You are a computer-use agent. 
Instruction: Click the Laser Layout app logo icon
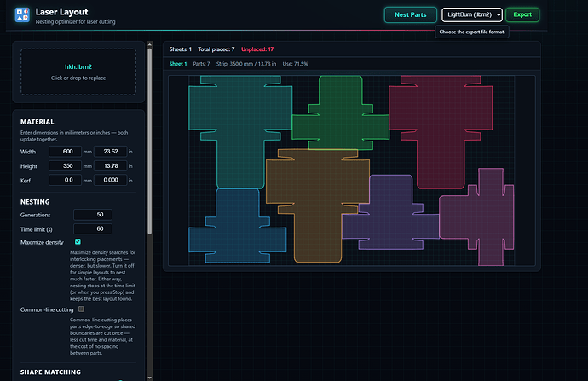[x=22, y=15]
